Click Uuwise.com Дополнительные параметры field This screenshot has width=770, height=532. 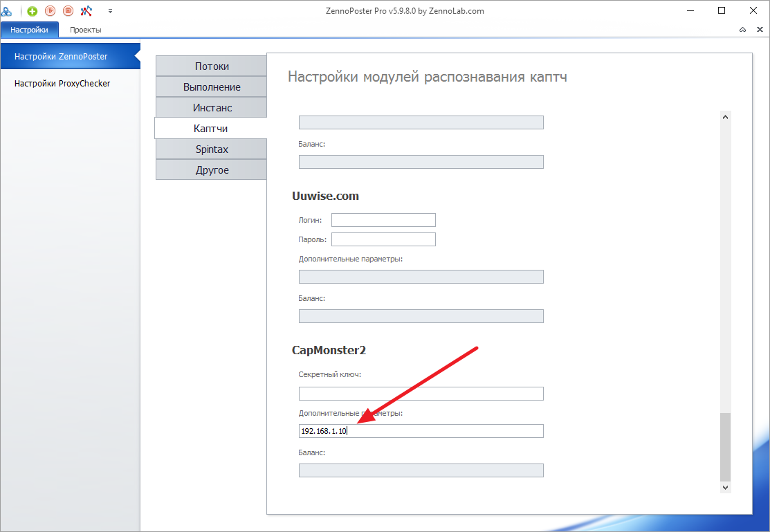(421, 277)
